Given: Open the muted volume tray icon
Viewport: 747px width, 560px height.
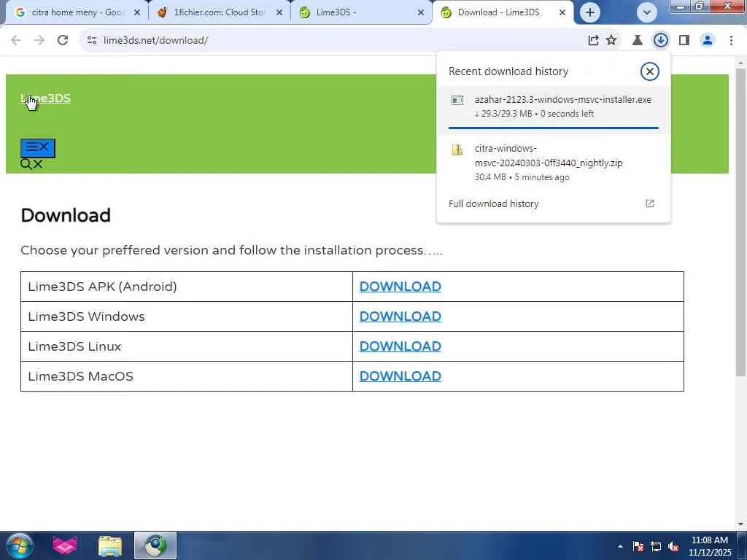Looking at the screenshot, I should click(x=673, y=546).
